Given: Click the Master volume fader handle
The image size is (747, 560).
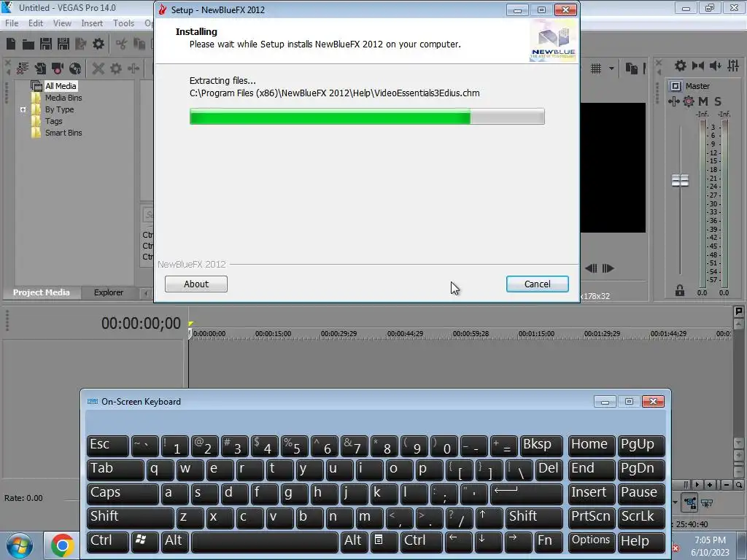Looking at the screenshot, I should [680, 181].
